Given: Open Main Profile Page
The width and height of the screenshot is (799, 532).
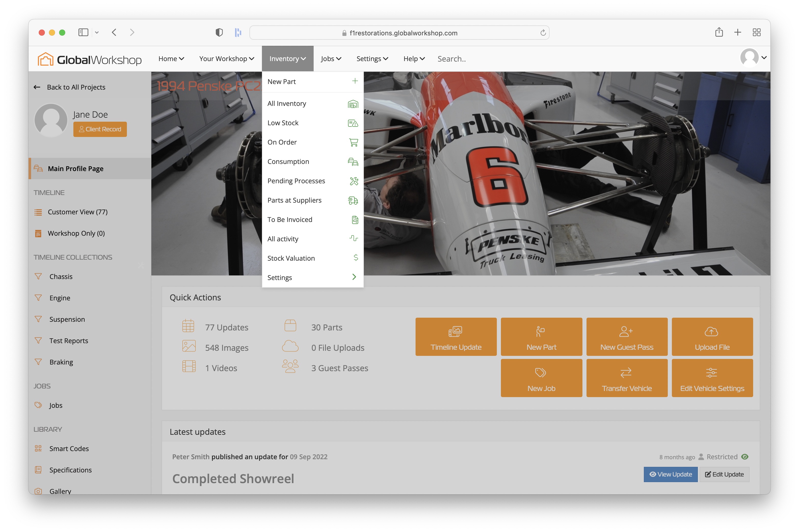Looking at the screenshot, I should point(90,169).
